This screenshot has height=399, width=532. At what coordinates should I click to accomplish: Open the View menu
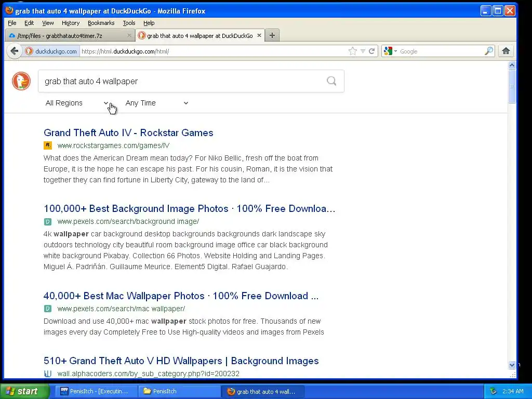click(x=48, y=23)
